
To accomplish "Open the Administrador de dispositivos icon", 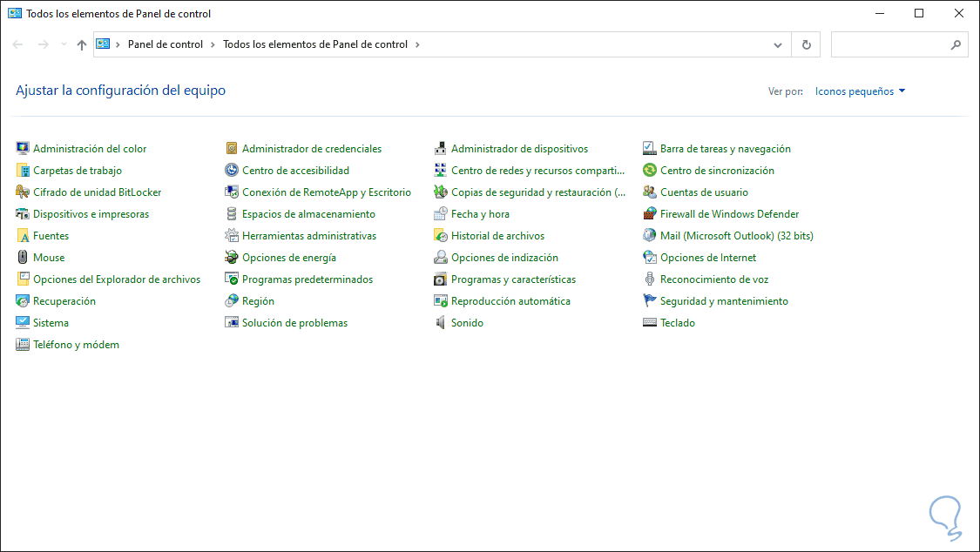I will [442, 149].
